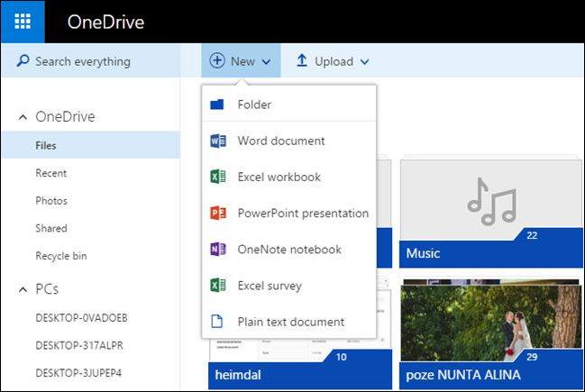Click the Word icon in New menu
Viewport: 585px width, 392px height.
(x=218, y=141)
